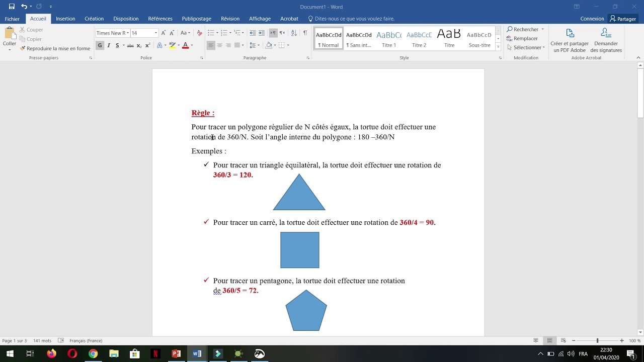Justify the text

[237, 45]
